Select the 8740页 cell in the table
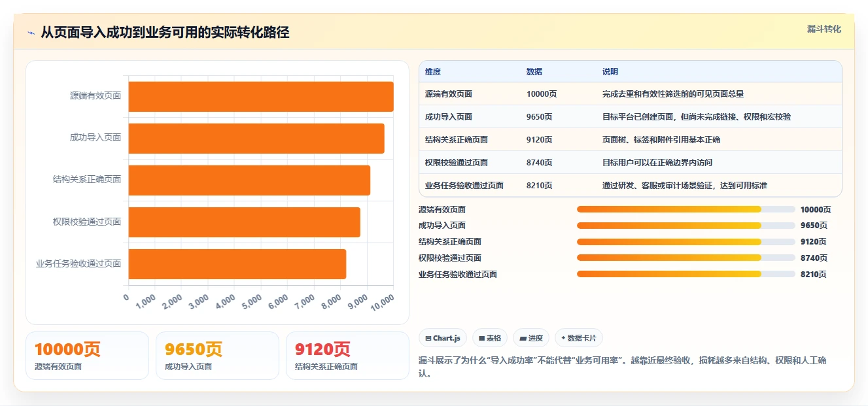868x406 pixels. (540, 163)
